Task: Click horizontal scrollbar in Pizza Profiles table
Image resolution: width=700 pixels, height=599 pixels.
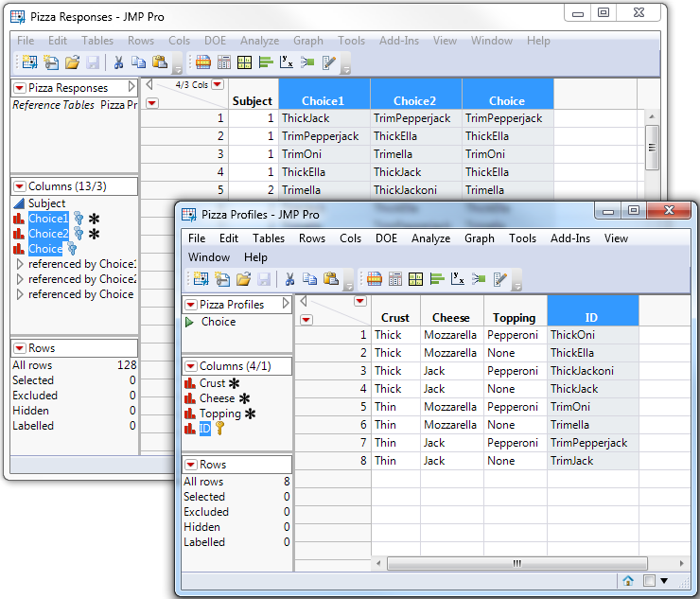Action: click(x=516, y=563)
